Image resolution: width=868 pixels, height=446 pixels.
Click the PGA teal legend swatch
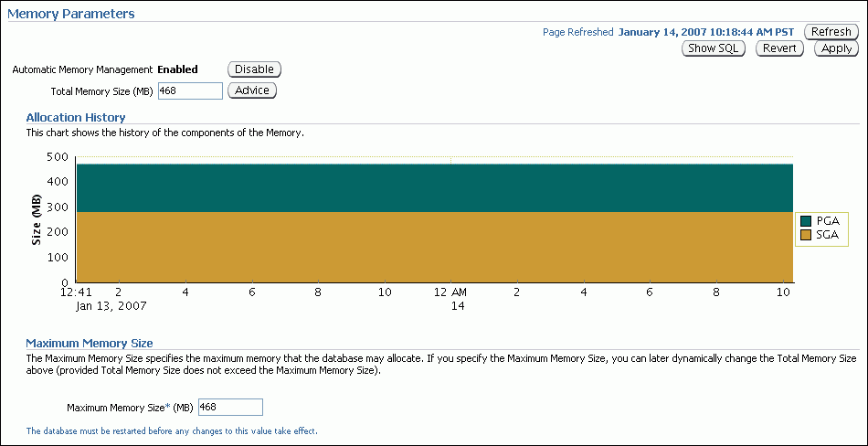pos(806,221)
